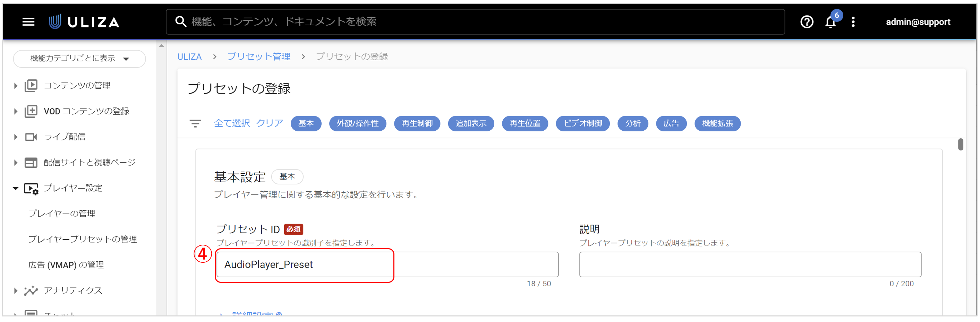Open the 機能カテゴリごとに表示 dropdown
Viewport: 980px width, 322px height.
pyautogui.click(x=79, y=59)
